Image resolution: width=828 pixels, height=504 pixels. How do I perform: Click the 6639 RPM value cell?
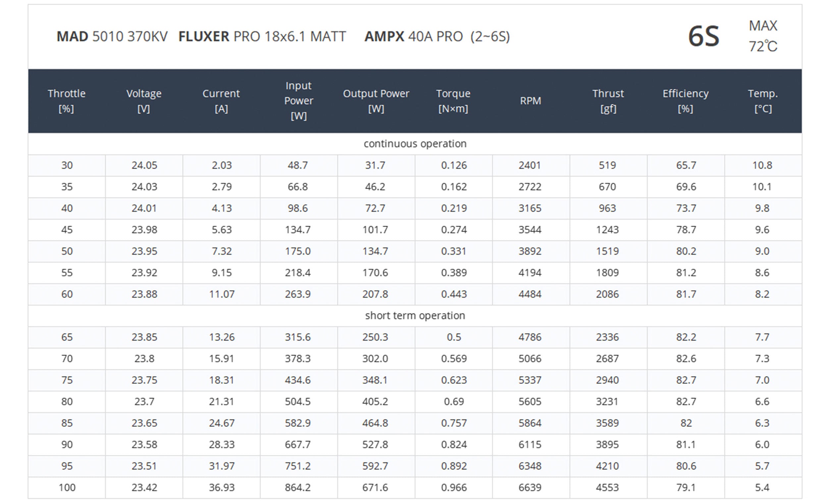point(530,487)
